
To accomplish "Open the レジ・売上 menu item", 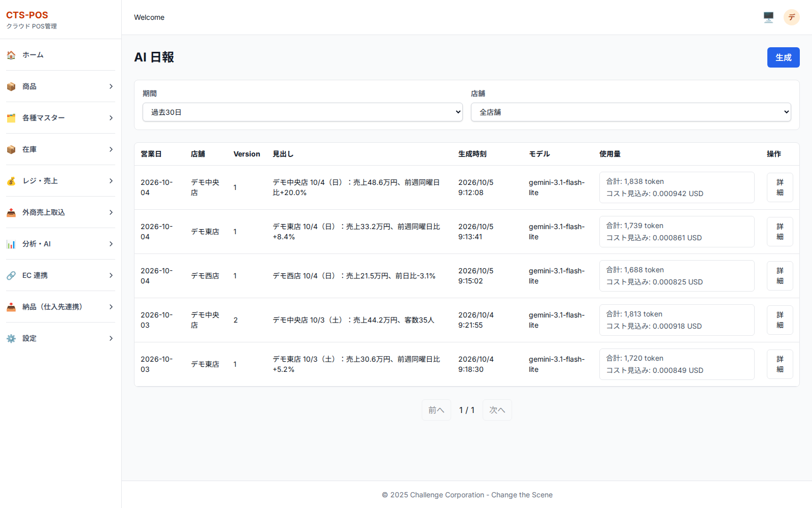I will click(x=60, y=181).
